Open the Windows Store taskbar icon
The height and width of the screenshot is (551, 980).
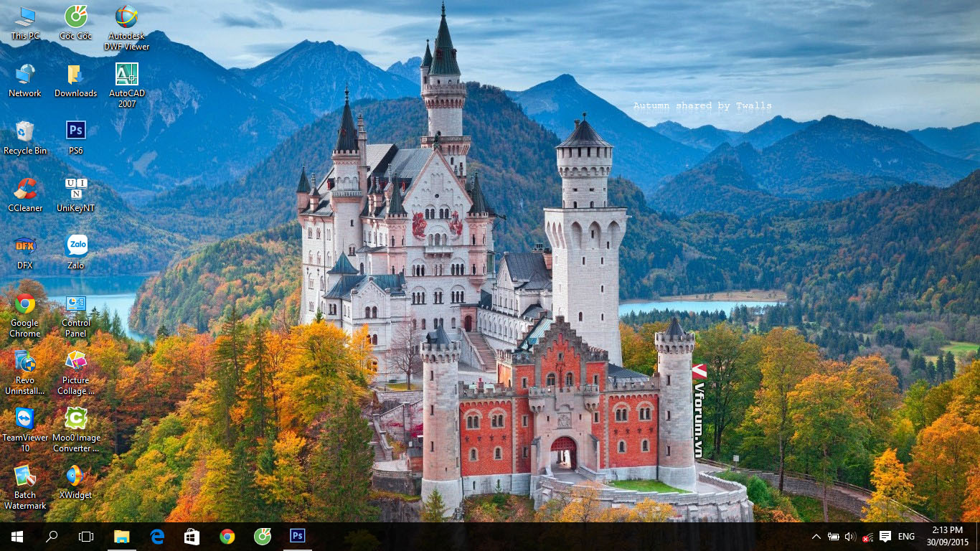pos(192,537)
